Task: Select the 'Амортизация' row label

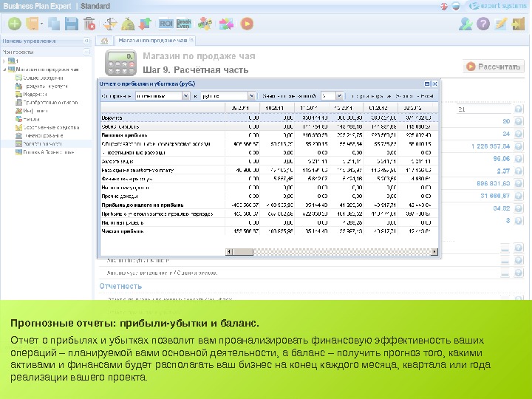Action: point(117,162)
